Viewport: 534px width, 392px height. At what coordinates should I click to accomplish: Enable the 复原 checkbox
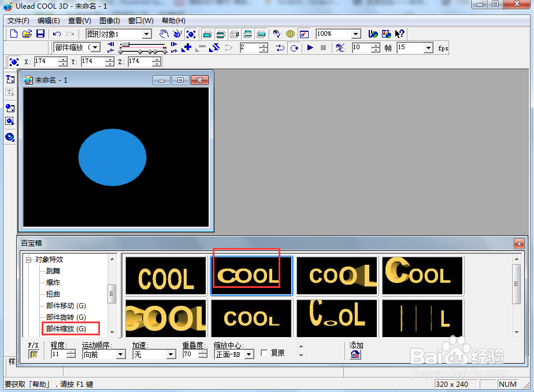point(264,353)
